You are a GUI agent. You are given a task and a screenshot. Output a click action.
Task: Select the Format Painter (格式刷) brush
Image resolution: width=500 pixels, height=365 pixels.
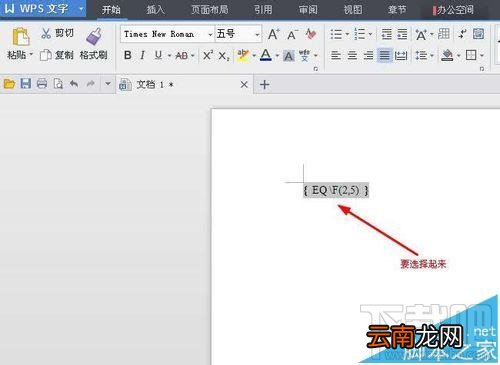tap(94, 36)
